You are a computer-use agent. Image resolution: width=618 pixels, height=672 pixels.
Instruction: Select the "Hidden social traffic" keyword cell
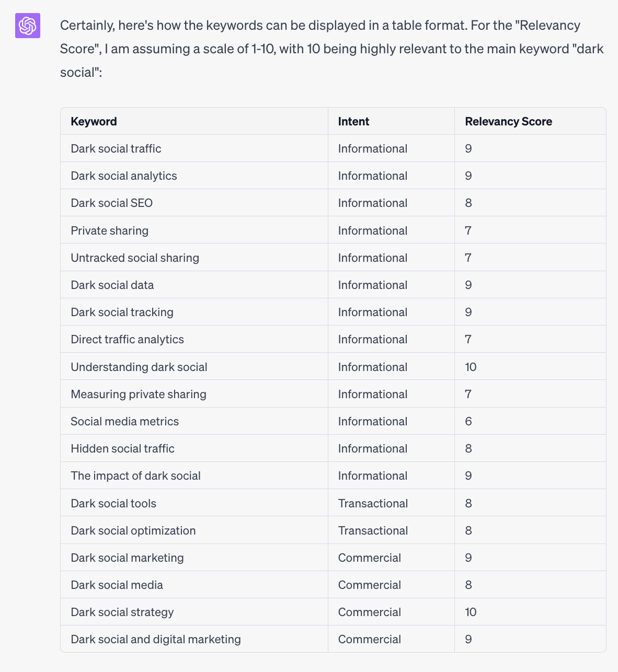[x=123, y=448]
